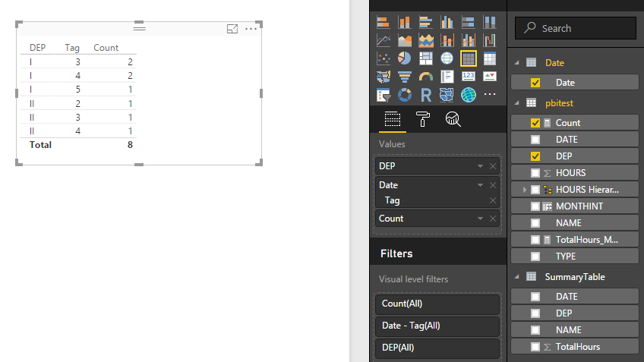Image resolution: width=644 pixels, height=362 pixels.
Task: Select the shape map visualization
Action: pyautogui.click(x=447, y=95)
